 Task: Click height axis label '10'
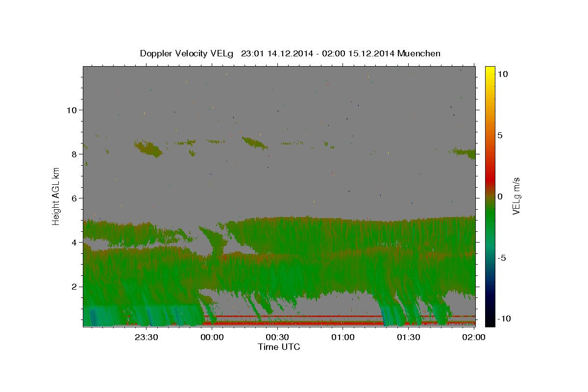(73, 110)
